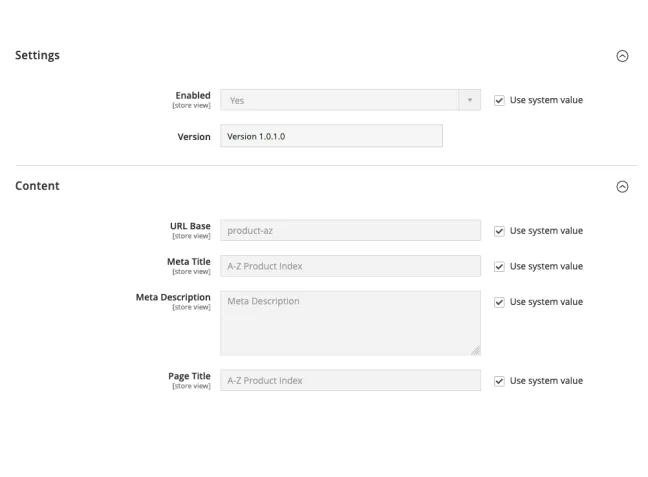This screenshot has width=648, height=477.
Task: Focus the Meta Description text area
Action: pyautogui.click(x=350, y=322)
